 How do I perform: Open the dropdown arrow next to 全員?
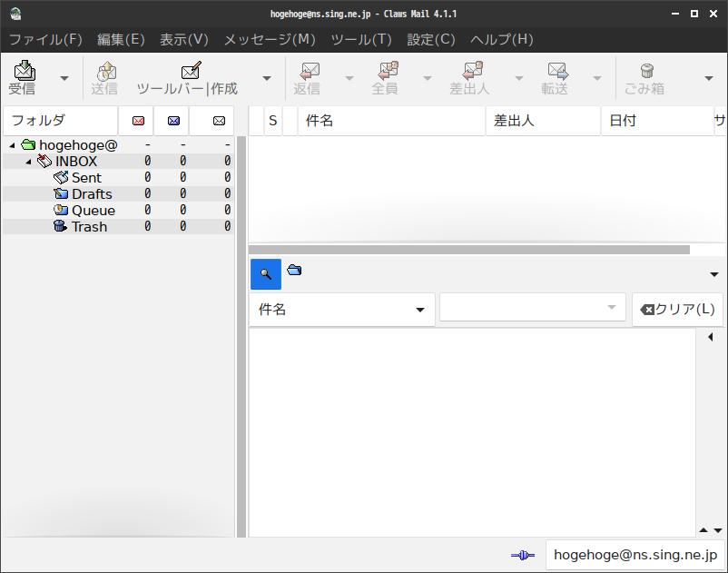pos(428,78)
